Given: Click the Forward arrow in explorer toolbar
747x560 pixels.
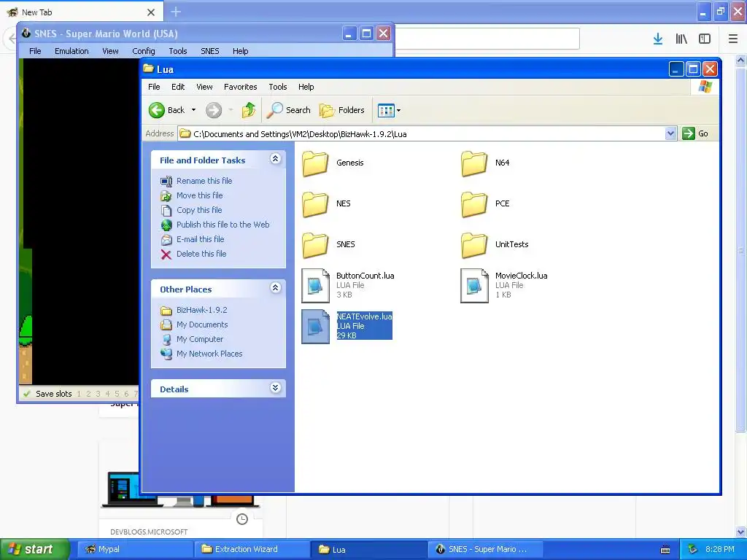Looking at the screenshot, I should 214,111.
